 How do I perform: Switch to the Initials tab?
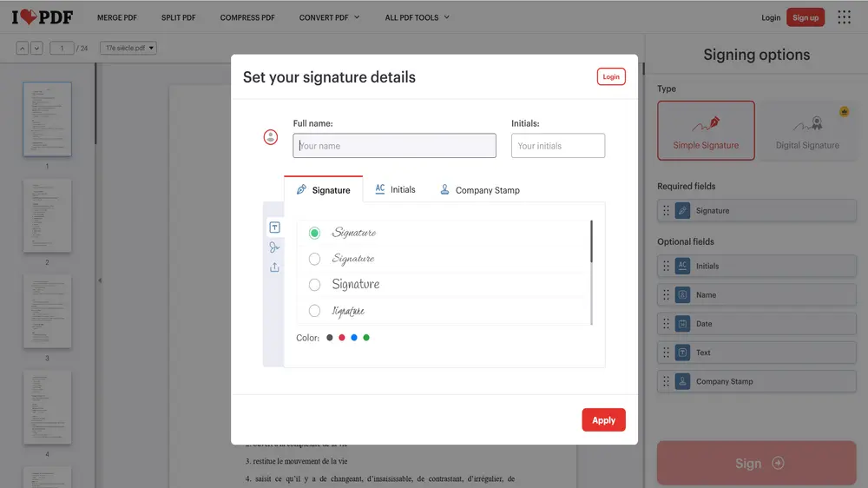click(395, 189)
